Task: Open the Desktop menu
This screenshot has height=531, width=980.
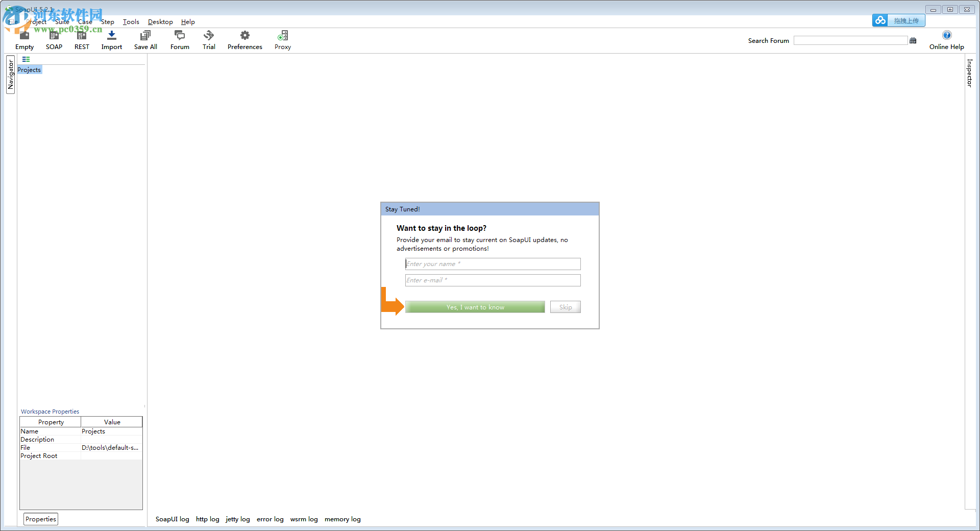Action: [x=160, y=21]
